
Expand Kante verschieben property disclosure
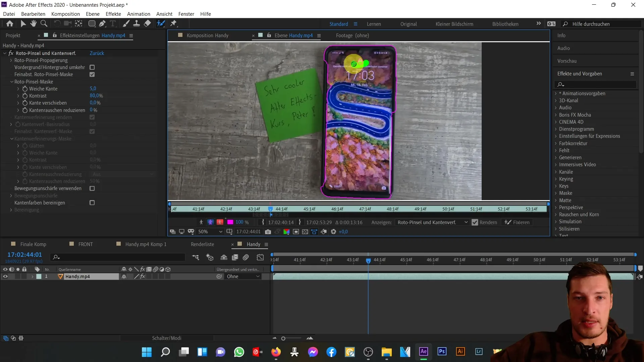pos(18,103)
